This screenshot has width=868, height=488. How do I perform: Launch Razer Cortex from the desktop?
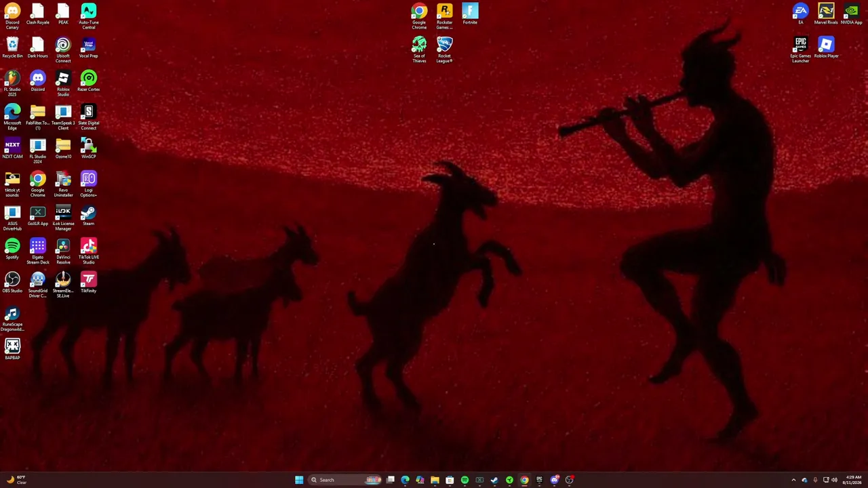click(89, 81)
